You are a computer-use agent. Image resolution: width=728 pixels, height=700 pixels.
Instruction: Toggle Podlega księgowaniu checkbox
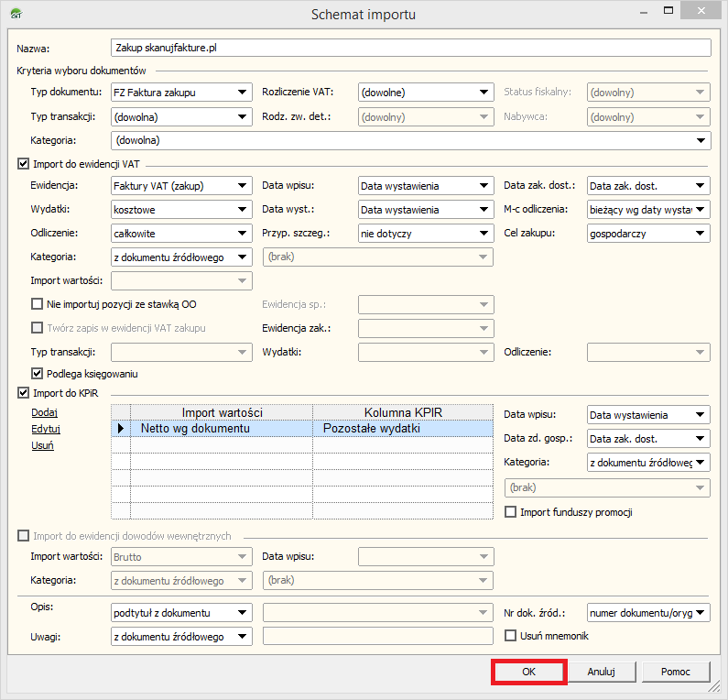click(x=38, y=374)
